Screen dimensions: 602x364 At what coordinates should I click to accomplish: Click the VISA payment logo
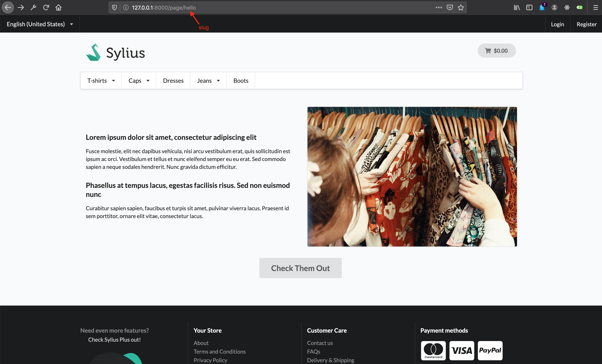462,351
